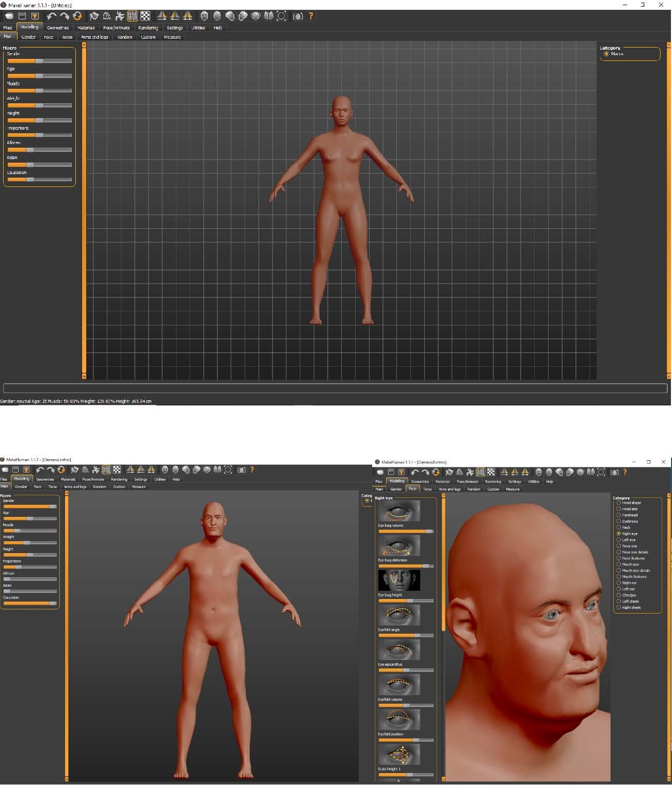The width and height of the screenshot is (672, 785).
Task: Click the Load icon in full-body Clemens window
Action: pos(5,469)
